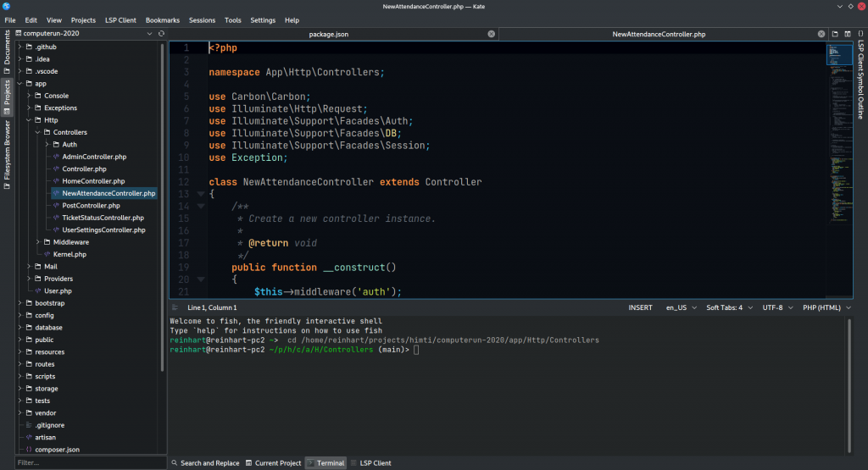The height and width of the screenshot is (470, 868).
Task: Expand the Middleware folder
Action: pyautogui.click(x=37, y=242)
